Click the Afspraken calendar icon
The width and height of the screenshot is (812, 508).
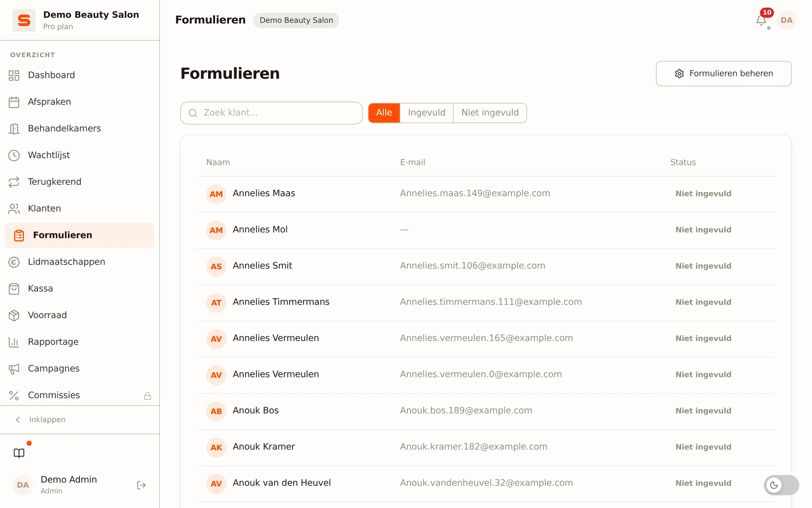pyautogui.click(x=14, y=102)
